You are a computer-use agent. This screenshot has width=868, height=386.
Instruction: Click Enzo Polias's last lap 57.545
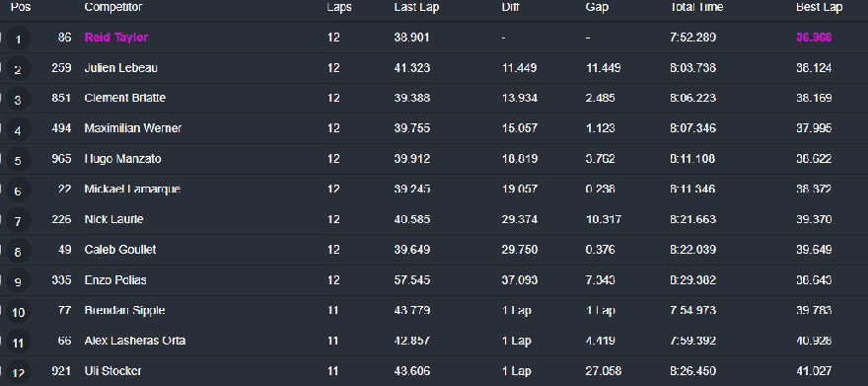click(412, 280)
